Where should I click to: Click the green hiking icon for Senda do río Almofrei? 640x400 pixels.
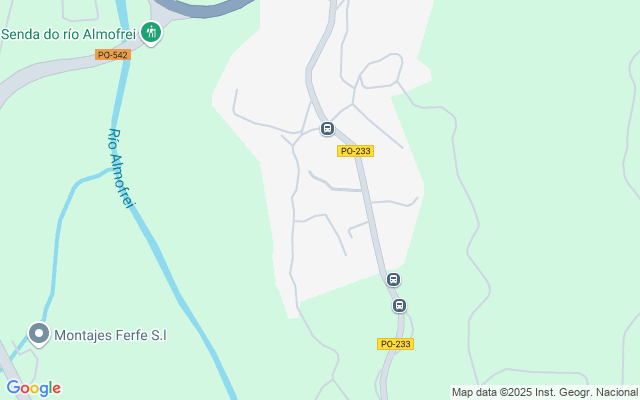151,33
